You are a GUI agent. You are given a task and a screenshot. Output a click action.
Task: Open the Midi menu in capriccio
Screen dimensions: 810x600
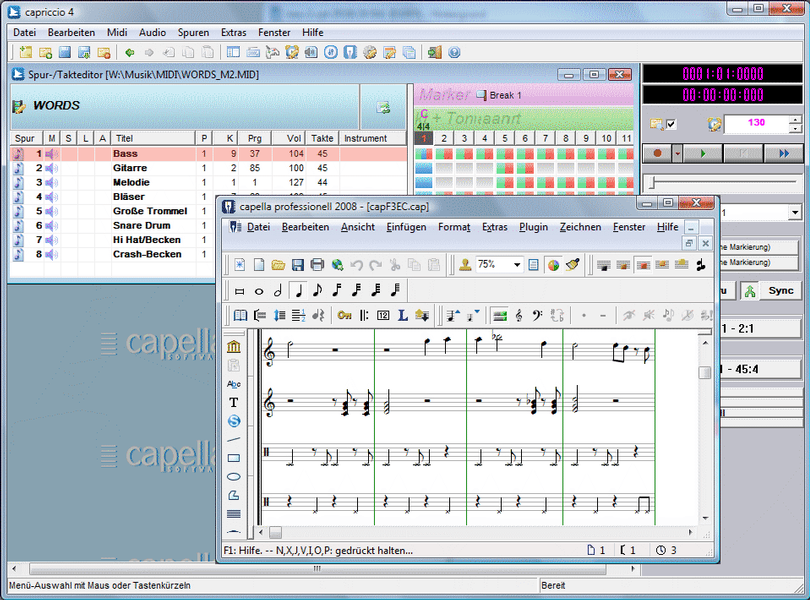[117, 33]
